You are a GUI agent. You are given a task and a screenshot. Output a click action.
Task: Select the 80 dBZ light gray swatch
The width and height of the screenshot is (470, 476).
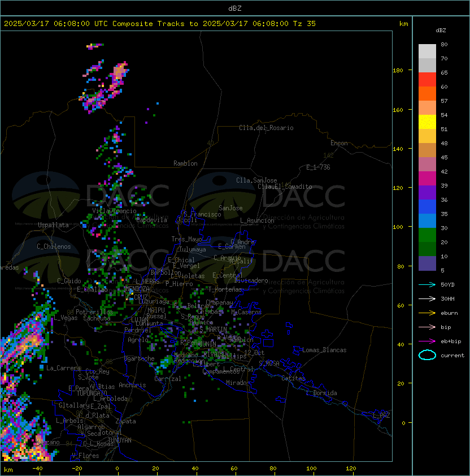(427, 51)
